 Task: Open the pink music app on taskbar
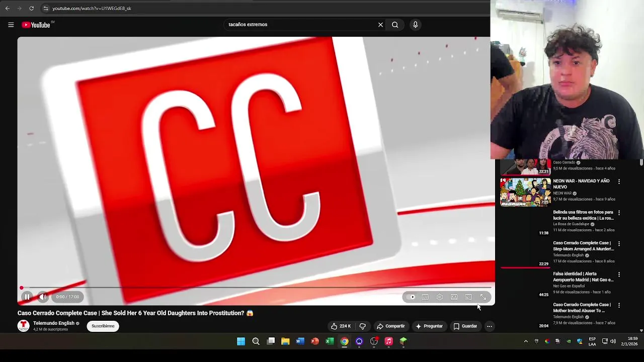click(388, 341)
